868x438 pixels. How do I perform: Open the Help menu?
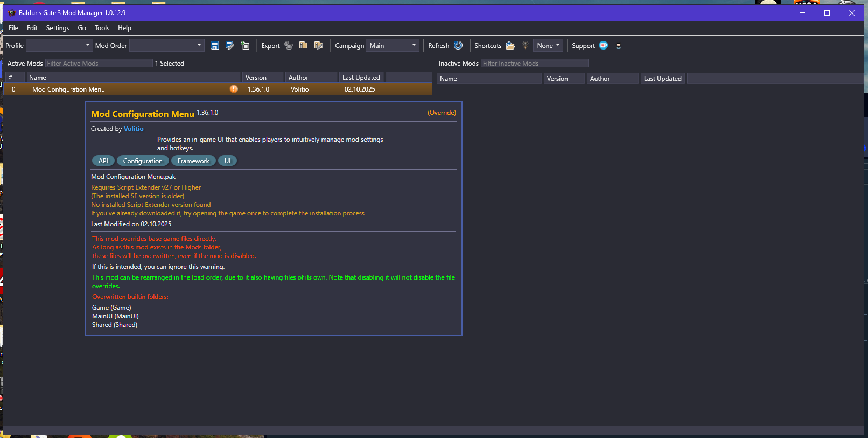point(124,28)
